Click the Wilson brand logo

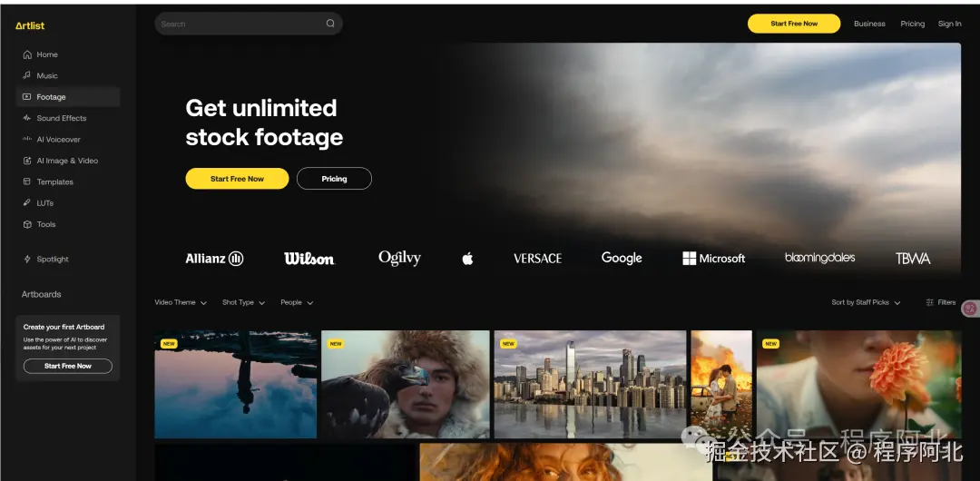pyautogui.click(x=309, y=259)
